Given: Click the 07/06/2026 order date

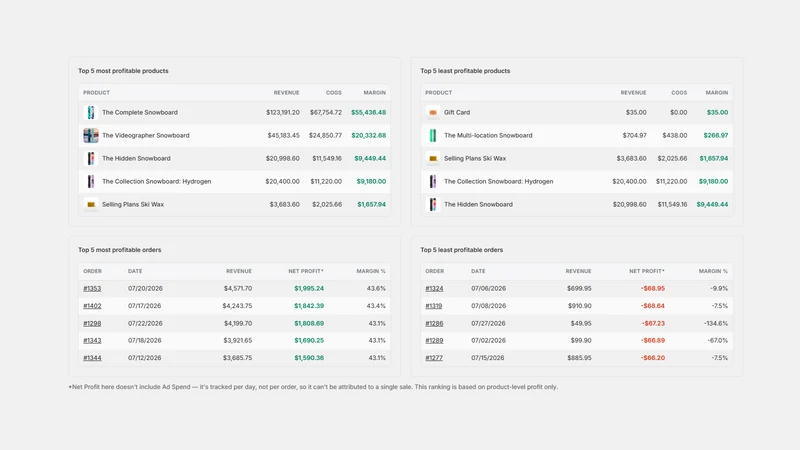Looking at the screenshot, I should pos(488,288).
